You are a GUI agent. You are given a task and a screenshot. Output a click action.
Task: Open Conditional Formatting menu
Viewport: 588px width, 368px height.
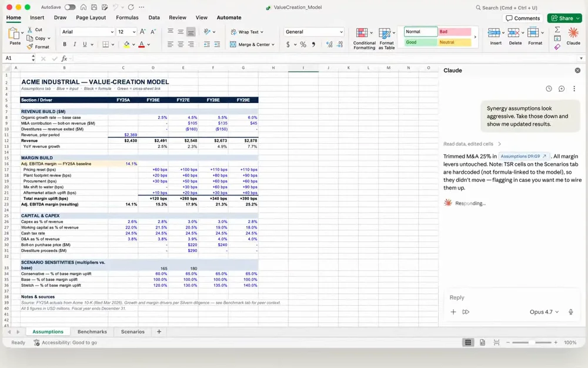tap(364, 39)
